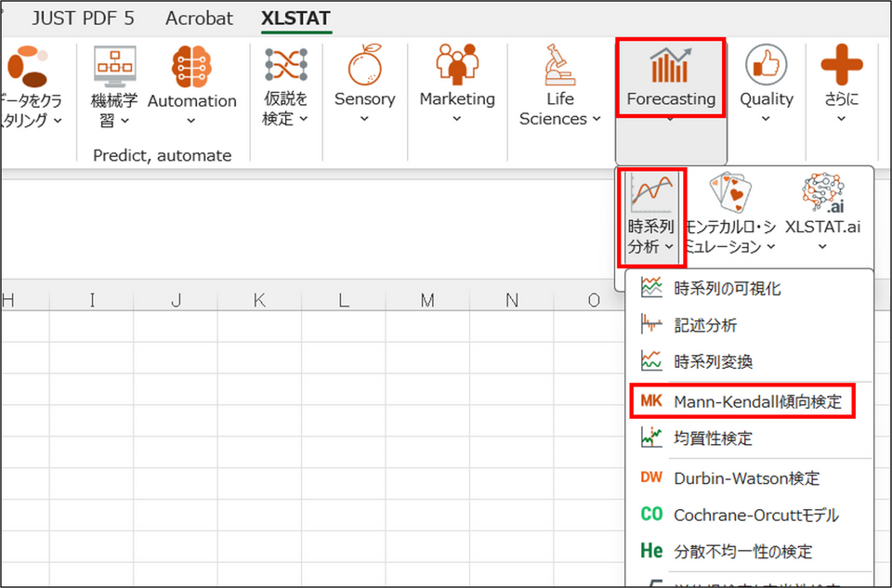Click the モンテカルロ・シミュレーション cards icon
The width and height of the screenshot is (892, 588).
[x=730, y=193]
